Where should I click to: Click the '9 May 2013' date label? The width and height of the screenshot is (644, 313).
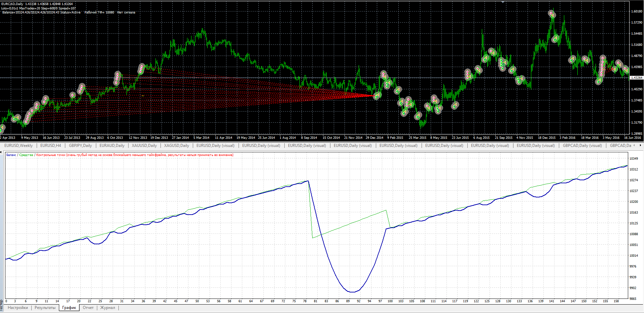30,138
